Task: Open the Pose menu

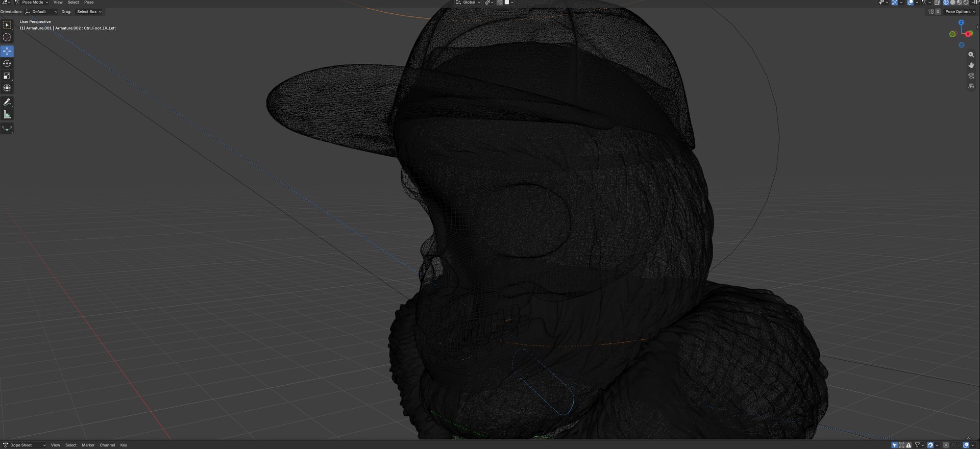Action: (x=89, y=2)
